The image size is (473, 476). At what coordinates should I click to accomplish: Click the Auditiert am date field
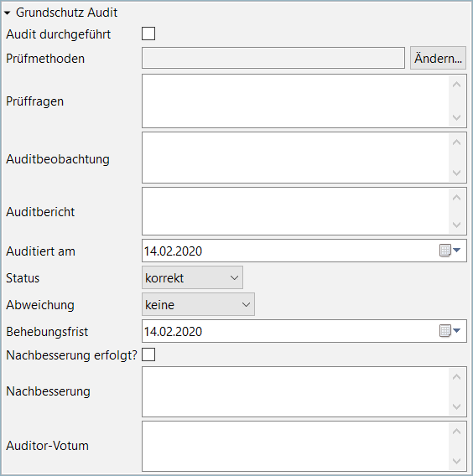point(304,251)
